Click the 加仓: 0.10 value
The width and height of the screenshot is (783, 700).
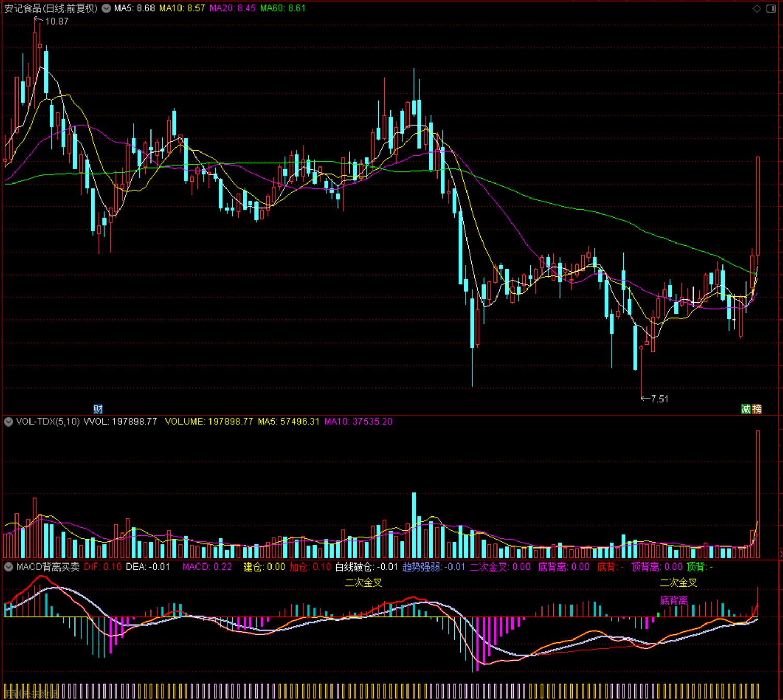(x=310, y=567)
